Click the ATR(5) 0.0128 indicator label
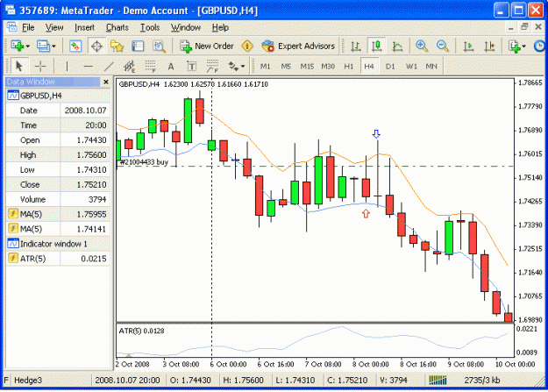The width and height of the screenshot is (548, 392). point(141,331)
